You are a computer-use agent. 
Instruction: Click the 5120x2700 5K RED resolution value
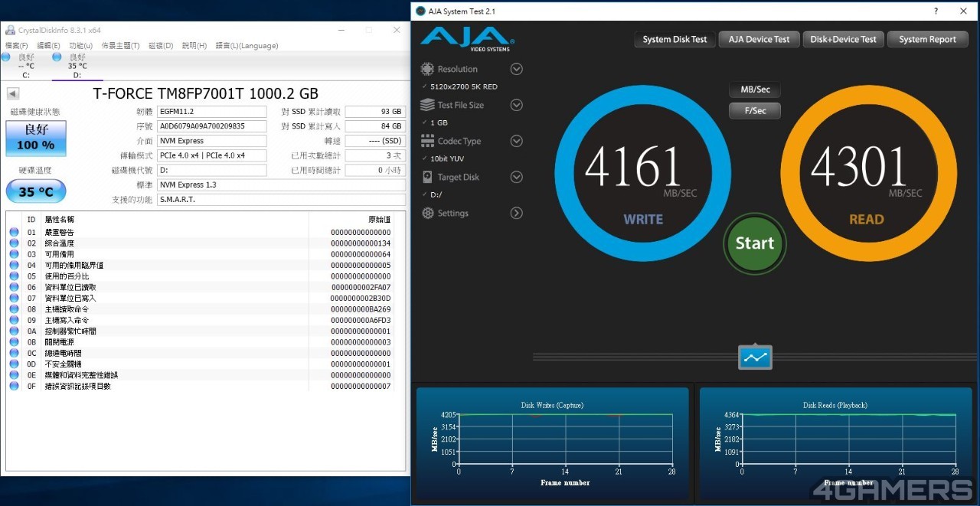tap(464, 87)
